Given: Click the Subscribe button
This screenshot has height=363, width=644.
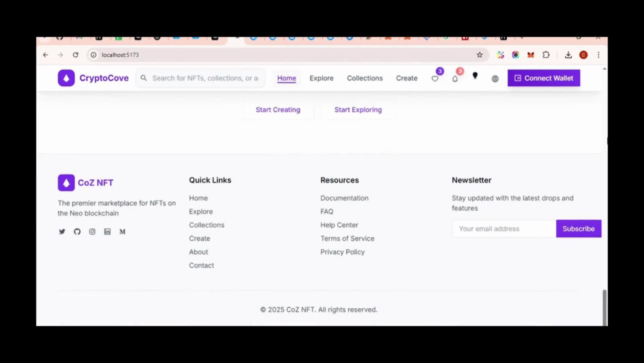Looking at the screenshot, I should (579, 229).
